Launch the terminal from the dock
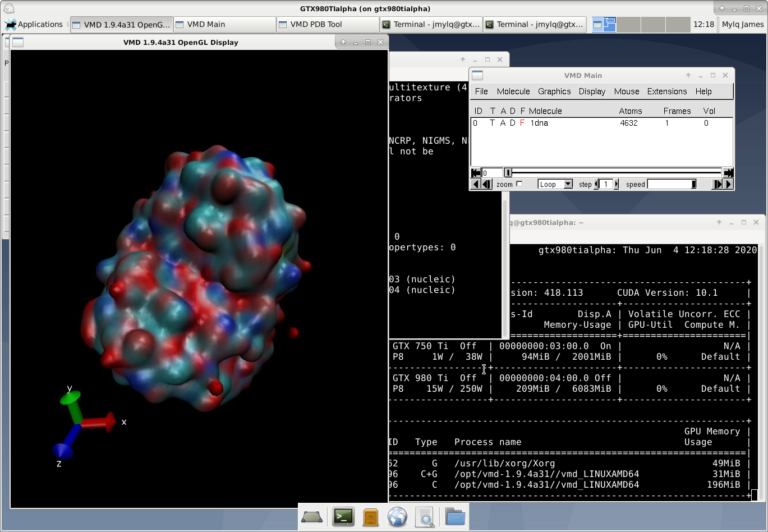The height and width of the screenshot is (532, 768). 343,517
